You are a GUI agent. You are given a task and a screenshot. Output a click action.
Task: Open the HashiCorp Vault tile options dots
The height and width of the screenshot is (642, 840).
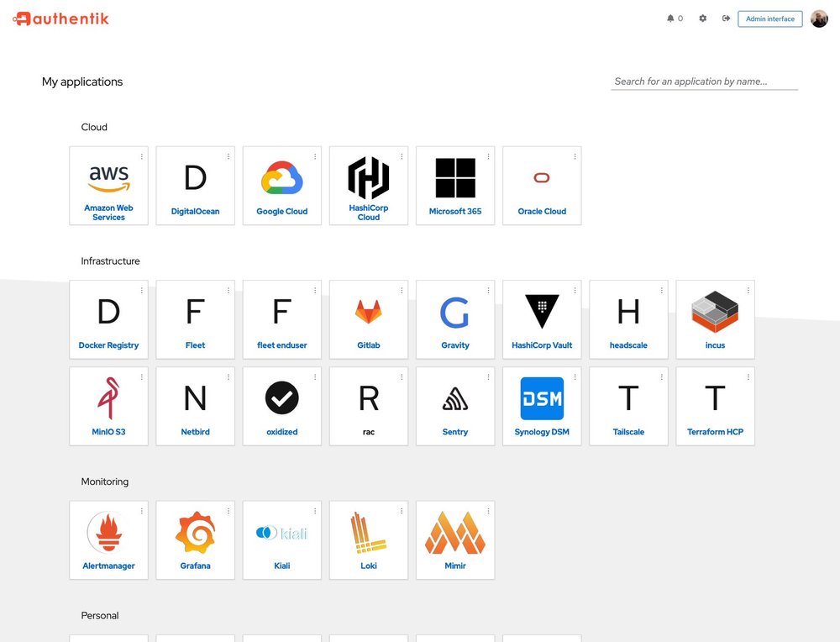tap(575, 291)
